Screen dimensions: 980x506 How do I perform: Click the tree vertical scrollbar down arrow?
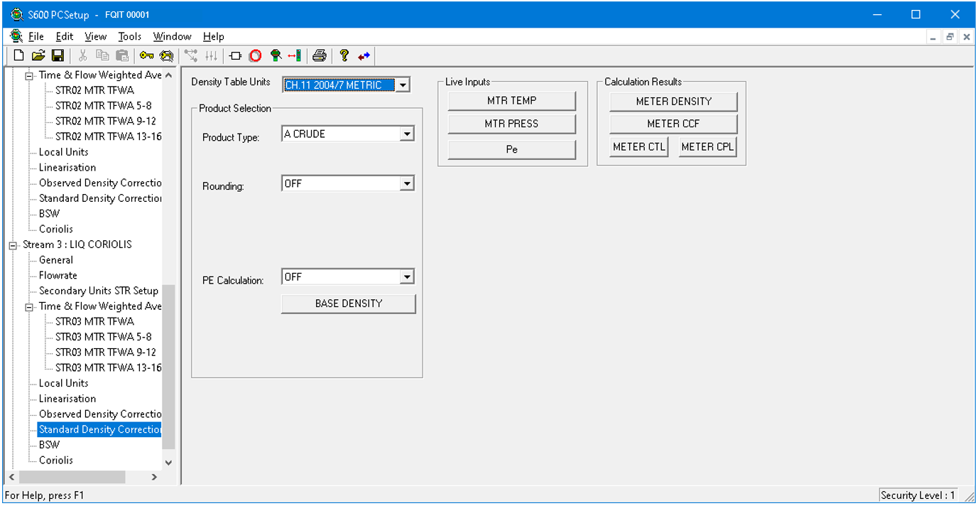[168, 462]
